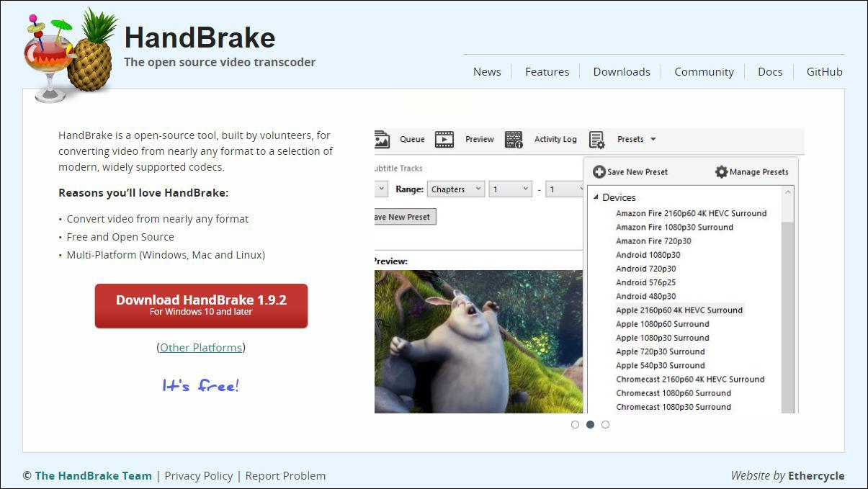Viewport: 868px width, 489px height.
Task: Click the ave New Preset button under Range
Action: 405,217
